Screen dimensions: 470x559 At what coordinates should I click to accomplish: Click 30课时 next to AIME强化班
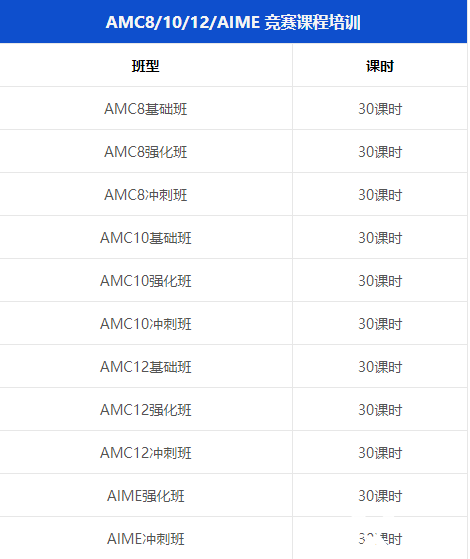tap(380, 496)
